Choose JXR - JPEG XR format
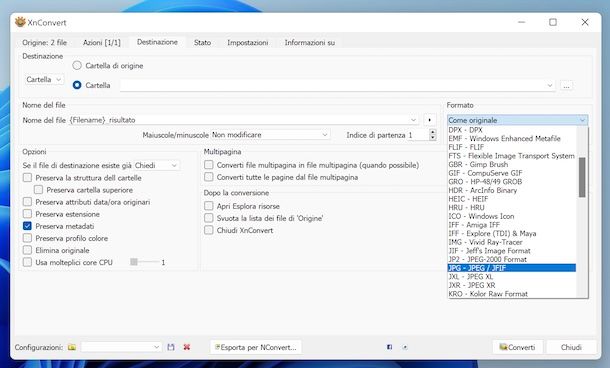 pos(512,285)
